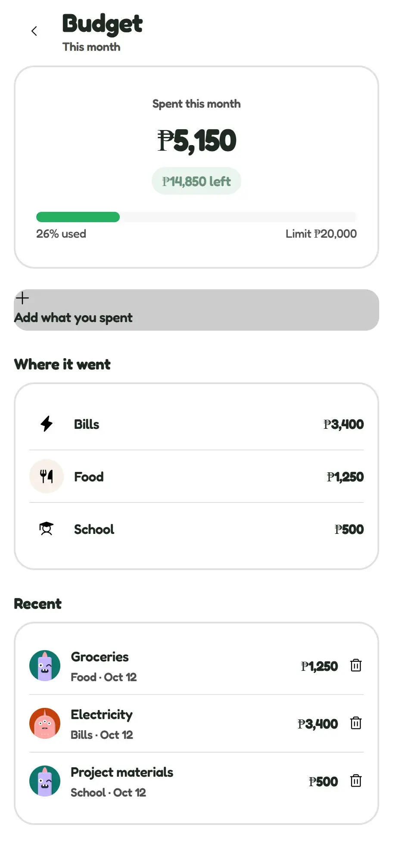The image size is (393, 868).
Task: Go back using the left chevron arrow
Action: 34,31
